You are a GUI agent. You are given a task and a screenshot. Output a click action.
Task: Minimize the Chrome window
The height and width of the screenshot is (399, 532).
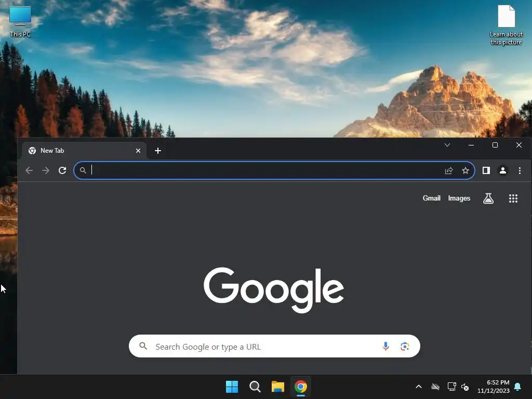(471, 145)
